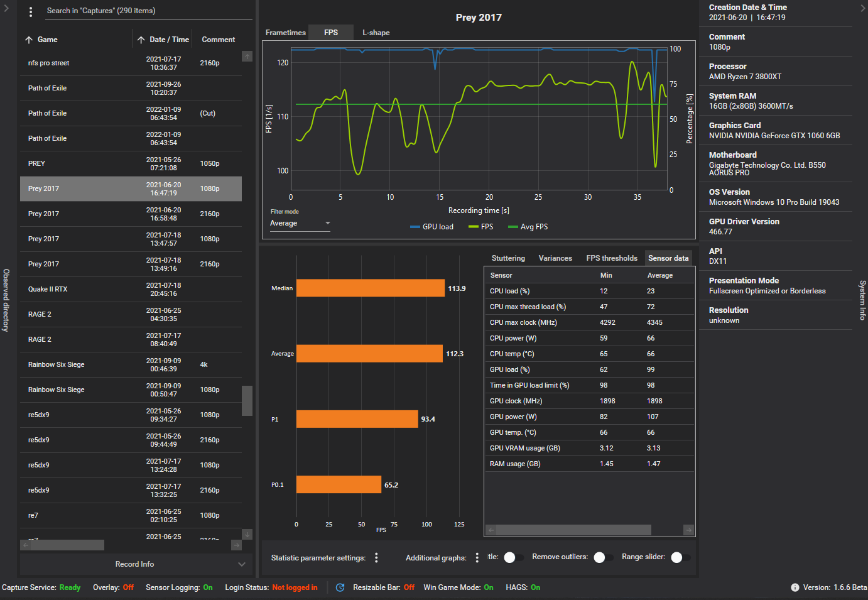
Task: Click the Game column sort arrow
Action: pos(29,40)
